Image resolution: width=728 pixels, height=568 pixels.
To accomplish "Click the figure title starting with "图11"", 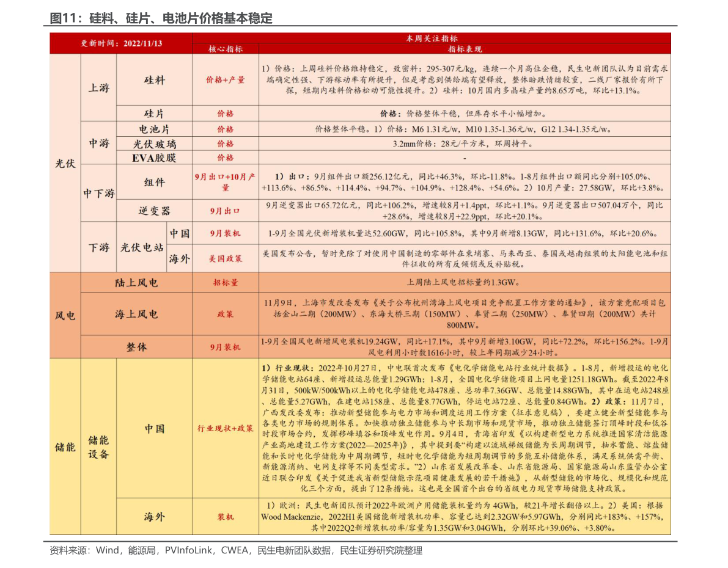I will click(x=161, y=18).
